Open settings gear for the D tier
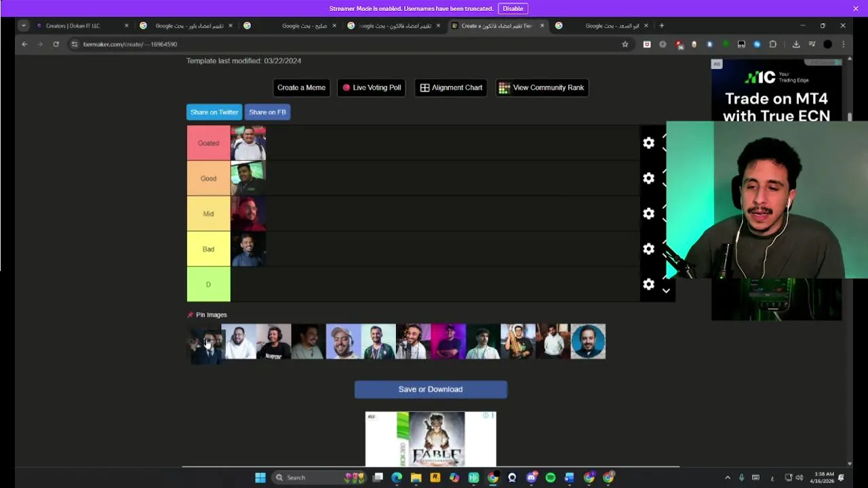 (648, 284)
